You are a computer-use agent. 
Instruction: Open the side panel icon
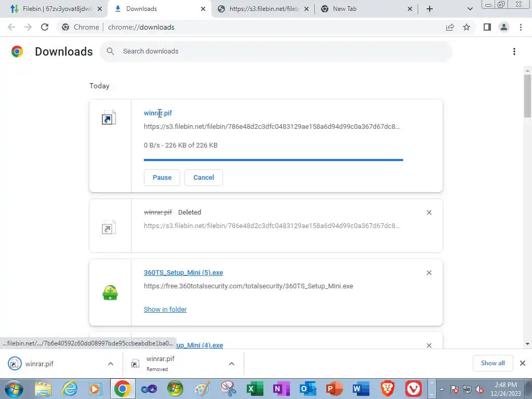pyautogui.click(x=487, y=27)
